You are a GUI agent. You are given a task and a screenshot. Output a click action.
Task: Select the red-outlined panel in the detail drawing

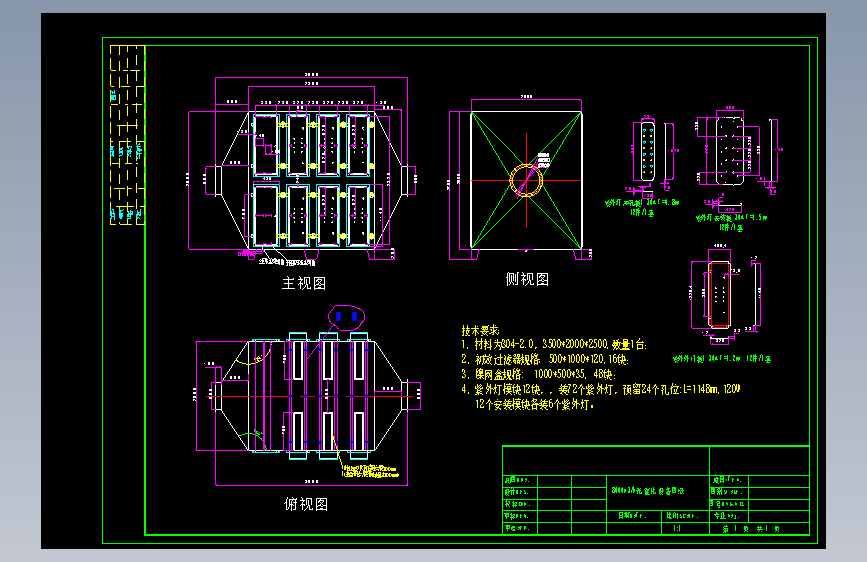(719, 294)
